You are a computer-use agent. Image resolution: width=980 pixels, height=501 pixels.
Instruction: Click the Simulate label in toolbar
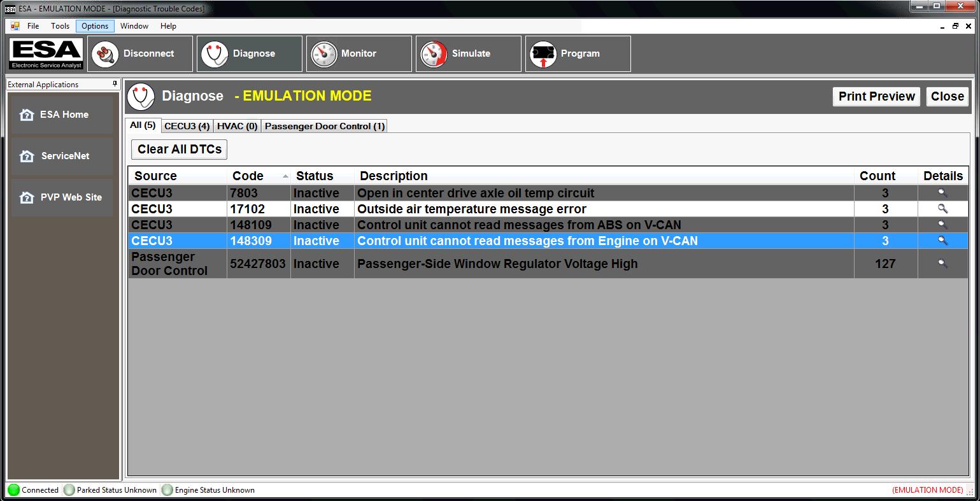coord(471,53)
